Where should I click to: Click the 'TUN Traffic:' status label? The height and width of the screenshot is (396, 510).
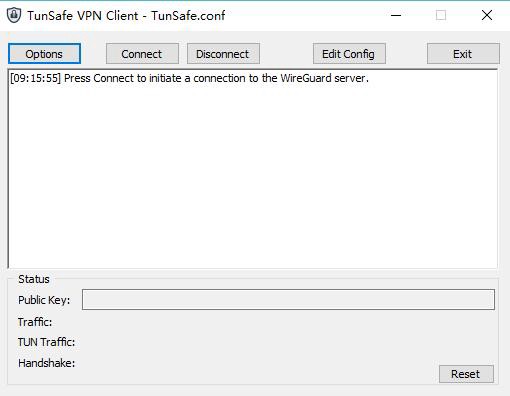tap(46, 342)
